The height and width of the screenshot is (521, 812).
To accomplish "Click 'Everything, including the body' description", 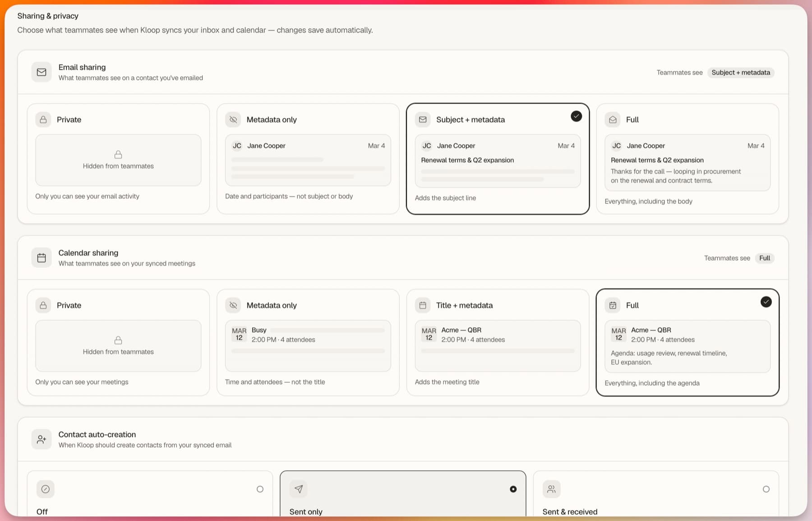I will point(648,201).
